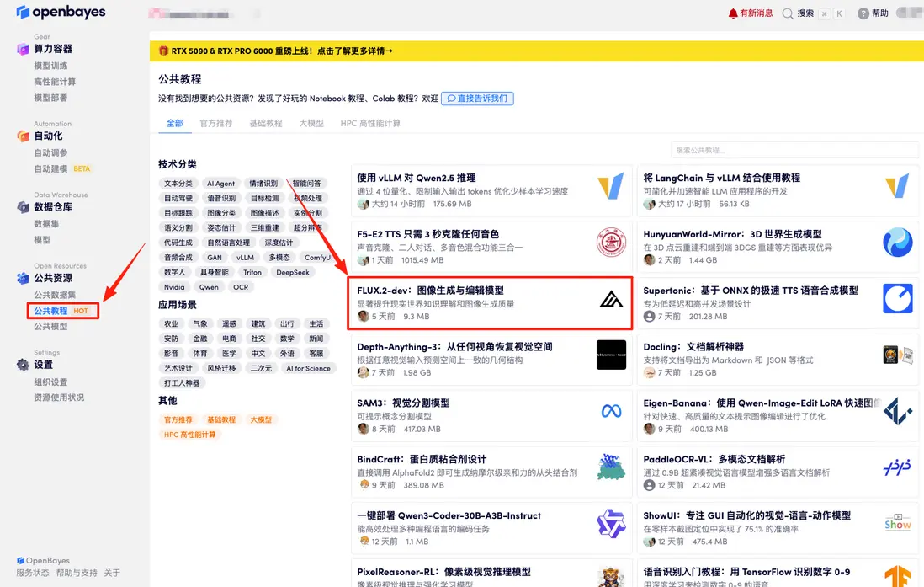Viewport: 924px width, 587px height.
Task: Click the 公共资源 sidebar icon
Action: coord(23,278)
